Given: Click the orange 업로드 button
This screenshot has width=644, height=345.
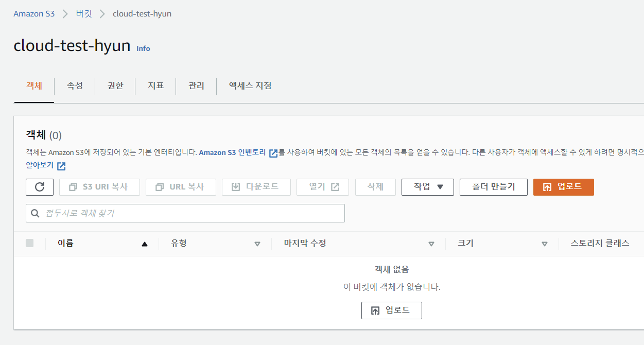Looking at the screenshot, I should pos(564,187).
